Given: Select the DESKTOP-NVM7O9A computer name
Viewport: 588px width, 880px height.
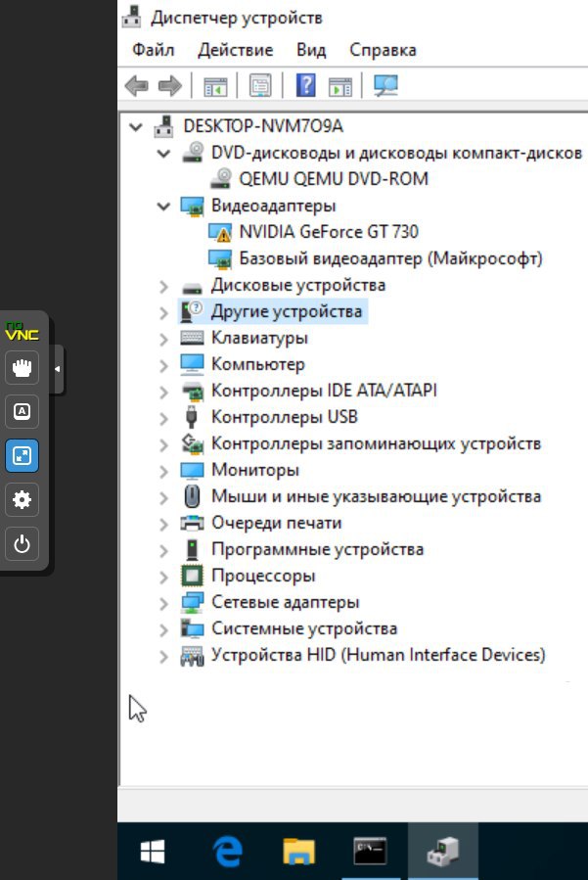Looking at the screenshot, I should coord(263,125).
